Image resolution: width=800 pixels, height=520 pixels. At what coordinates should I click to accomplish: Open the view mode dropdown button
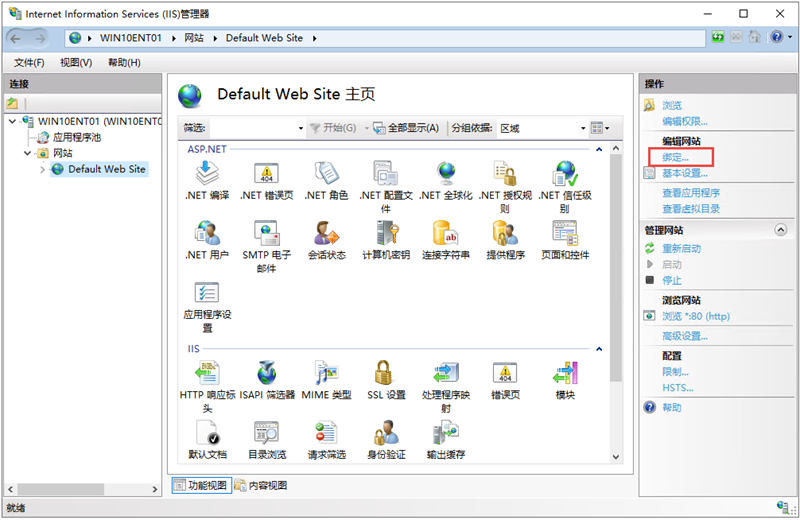(599, 128)
